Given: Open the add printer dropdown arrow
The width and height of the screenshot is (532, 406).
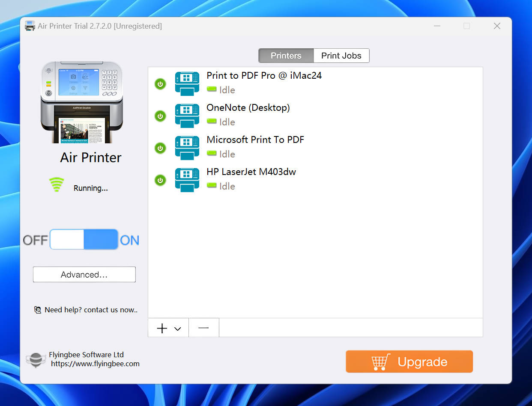Looking at the screenshot, I should coord(178,329).
